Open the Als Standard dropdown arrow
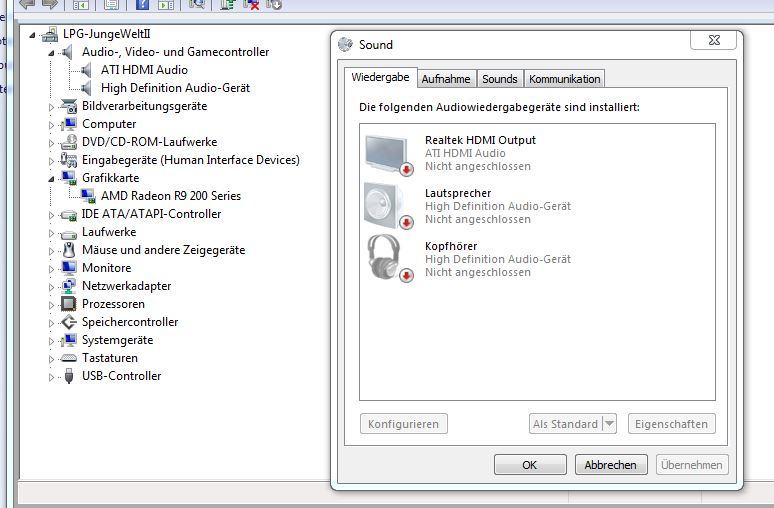The image size is (774, 508). point(610,424)
